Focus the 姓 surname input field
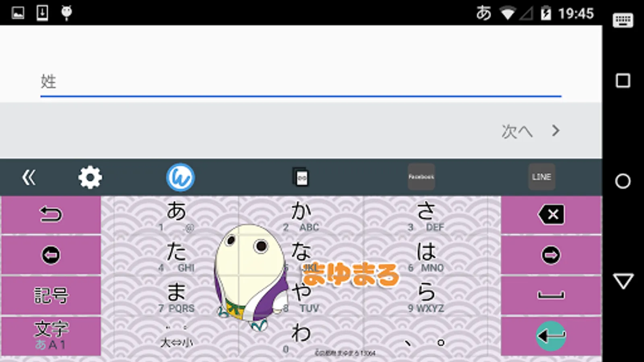Viewport: 644px width, 362px height. (x=301, y=82)
